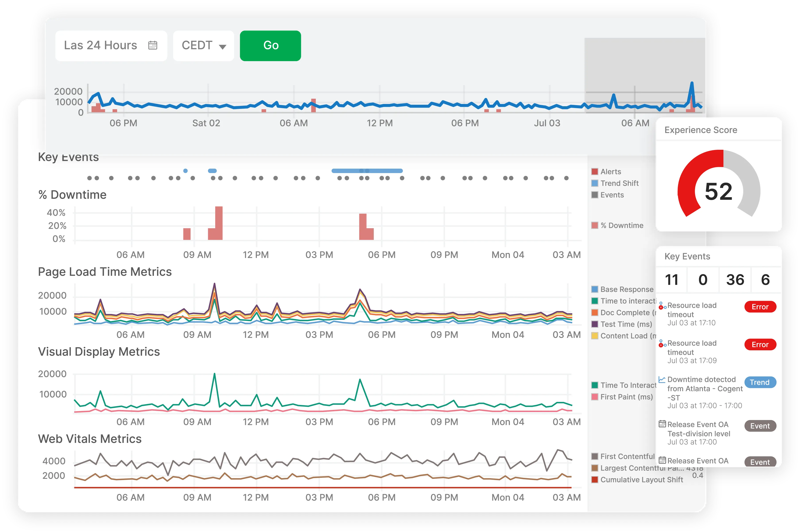This screenshot has width=798, height=532.
Task: Click the green Go button
Action: coord(271,45)
